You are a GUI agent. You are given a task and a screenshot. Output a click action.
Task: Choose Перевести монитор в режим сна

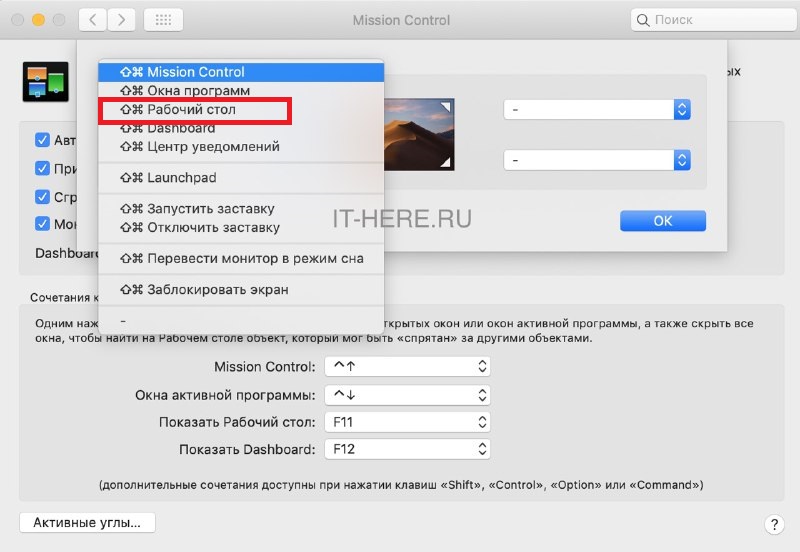coord(241,259)
